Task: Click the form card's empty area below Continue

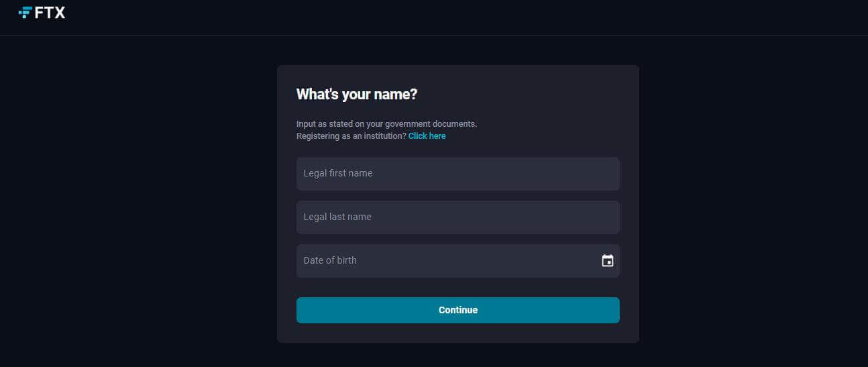Action: (458, 333)
